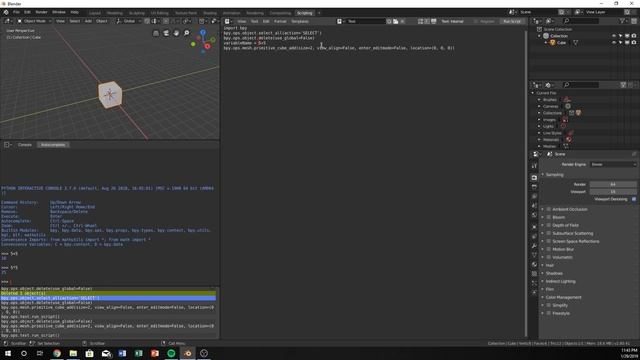Click the Blender logo menu icon
This screenshot has height=360, width=640.
pyautogui.click(x=6, y=12)
